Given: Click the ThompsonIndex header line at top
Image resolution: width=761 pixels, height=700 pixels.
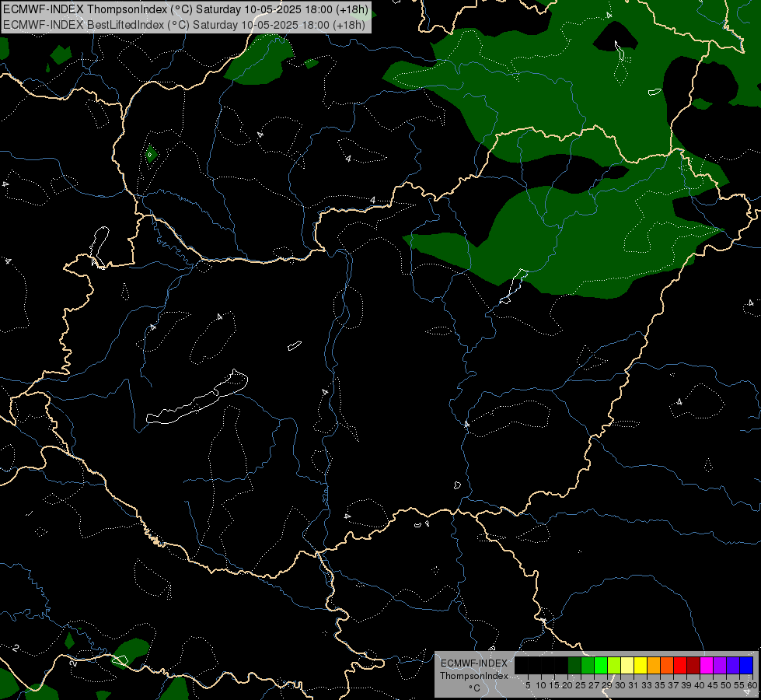Looking at the screenshot, I should (186, 9).
